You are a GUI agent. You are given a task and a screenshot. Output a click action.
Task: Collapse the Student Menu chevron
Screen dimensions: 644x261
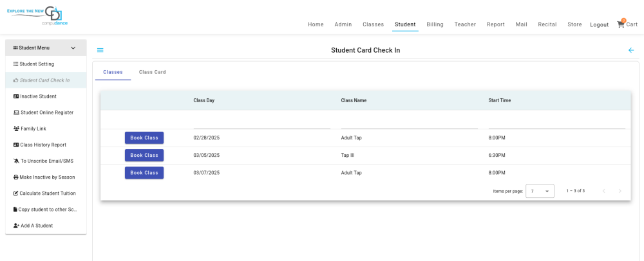pos(73,48)
